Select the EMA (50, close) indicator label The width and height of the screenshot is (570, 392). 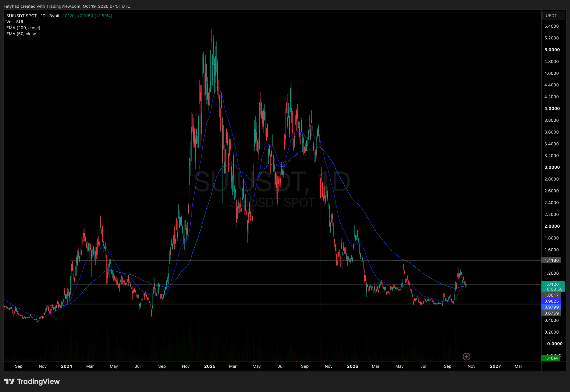coord(22,34)
